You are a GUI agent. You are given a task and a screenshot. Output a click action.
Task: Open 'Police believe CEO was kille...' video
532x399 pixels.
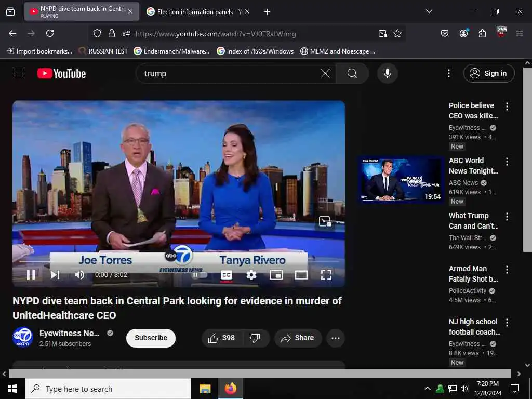pyautogui.click(x=473, y=111)
